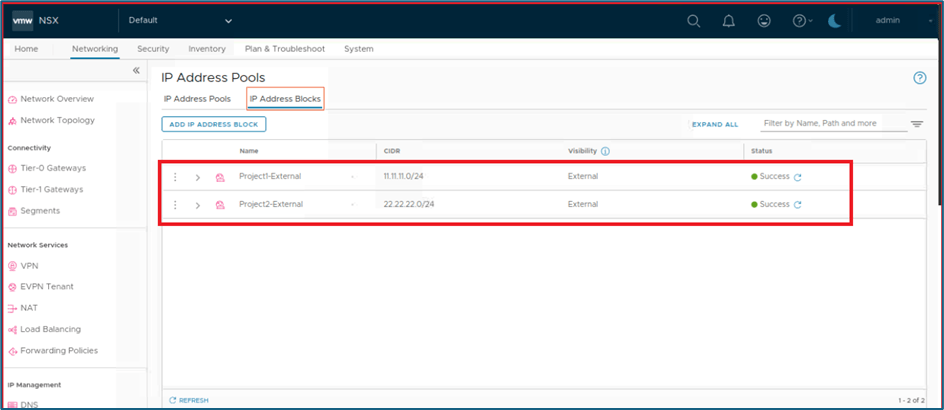Open the page help icon for IP Address Pools

coord(919,78)
